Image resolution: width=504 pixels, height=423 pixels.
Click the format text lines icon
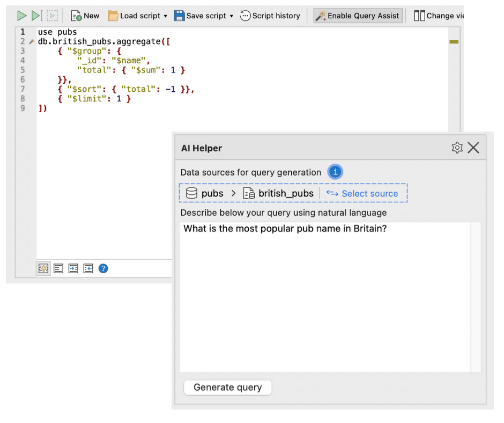(x=58, y=268)
